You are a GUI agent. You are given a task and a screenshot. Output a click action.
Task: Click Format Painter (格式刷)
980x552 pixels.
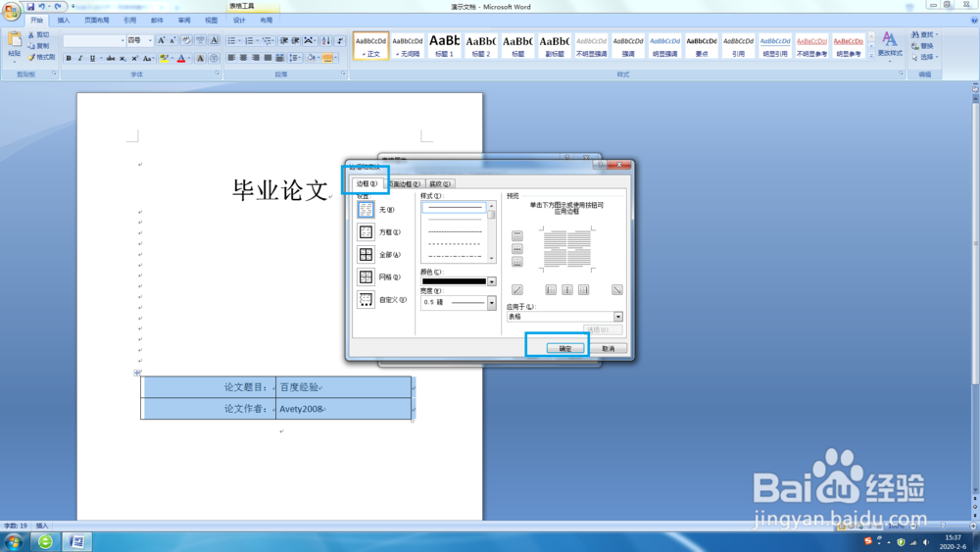[41, 57]
